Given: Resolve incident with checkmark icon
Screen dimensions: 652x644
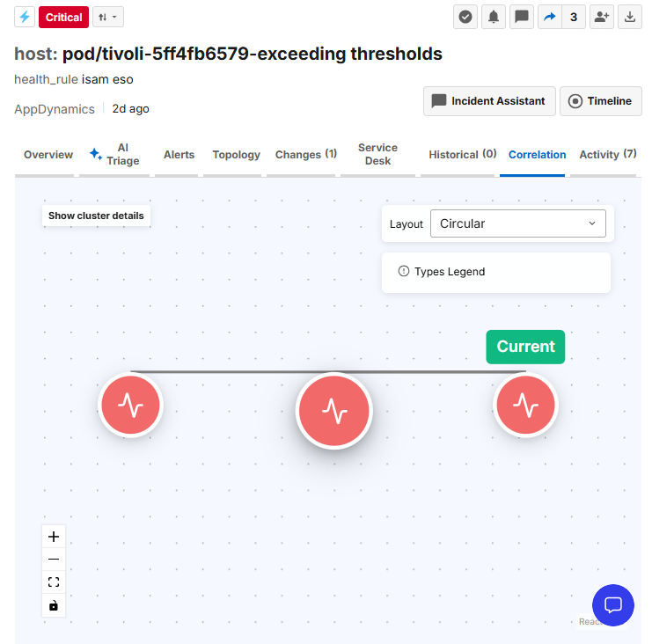Looking at the screenshot, I should point(465,17).
